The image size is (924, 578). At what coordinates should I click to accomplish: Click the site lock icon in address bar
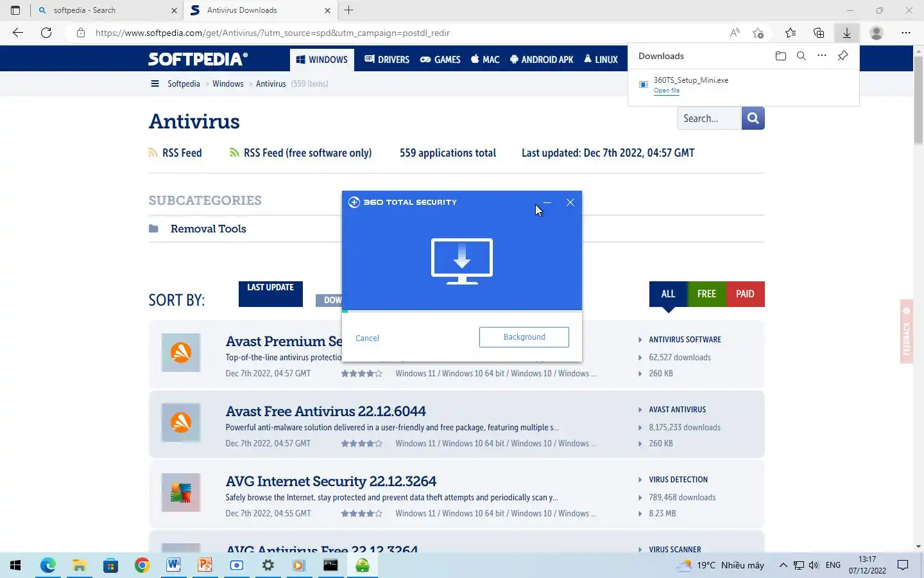point(81,33)
